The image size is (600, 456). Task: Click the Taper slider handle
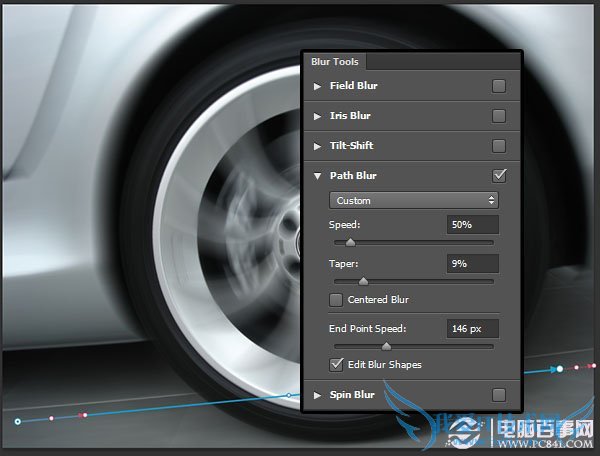pos(363,282)
